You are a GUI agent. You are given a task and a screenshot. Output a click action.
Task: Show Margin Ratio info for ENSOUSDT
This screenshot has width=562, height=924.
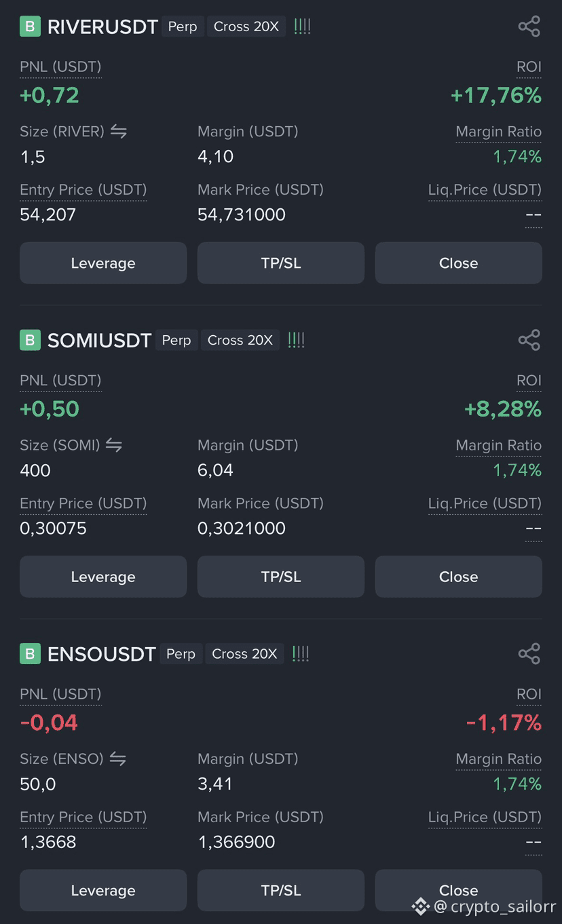point(499,759)
